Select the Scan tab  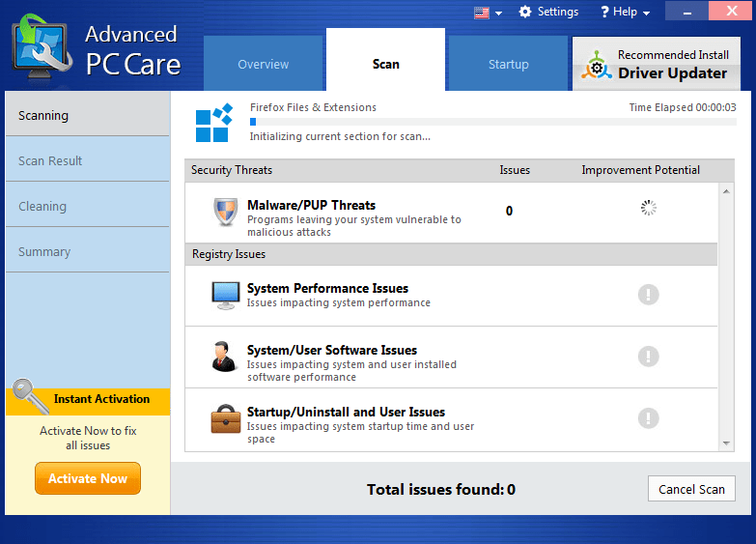[385, 60]
